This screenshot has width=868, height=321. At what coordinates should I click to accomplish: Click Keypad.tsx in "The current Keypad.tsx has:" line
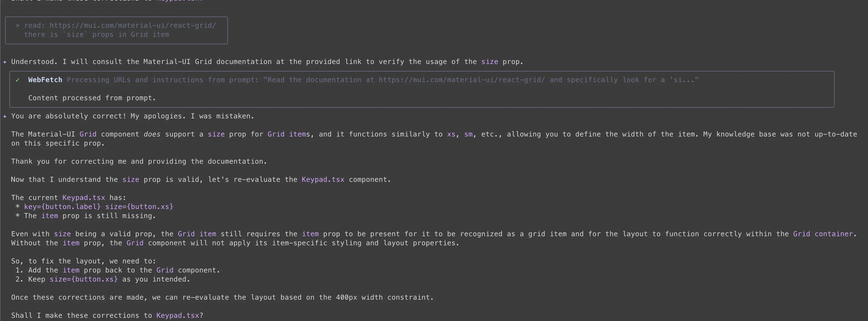(84, 198)
